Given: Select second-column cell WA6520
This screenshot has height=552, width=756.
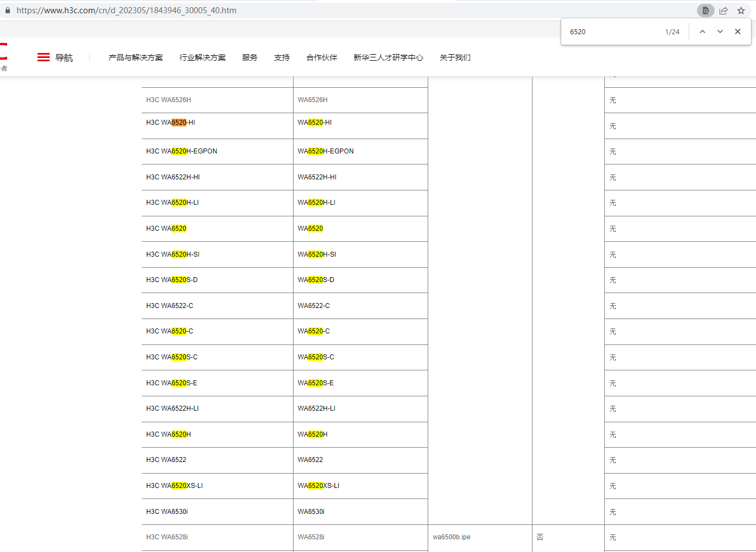Looking at the screenshot, I should [x=310, y=229].
